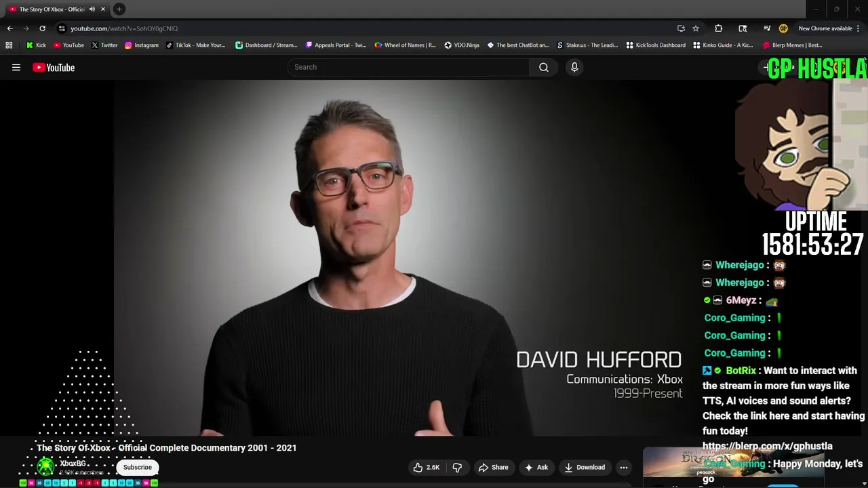Screen dimensions: 868x488
Task: Go back with the browser back arrow
Action: (9, 28)
